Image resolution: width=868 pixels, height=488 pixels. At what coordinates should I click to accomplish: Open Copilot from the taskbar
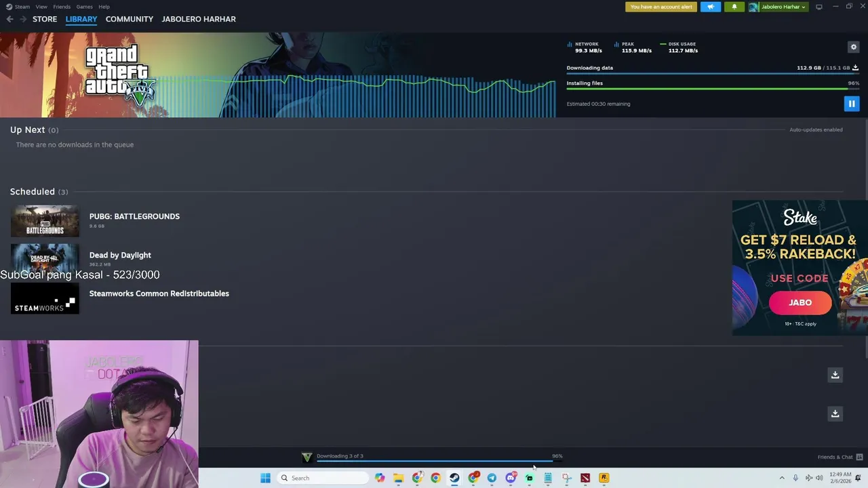click(x=380, y=478)
